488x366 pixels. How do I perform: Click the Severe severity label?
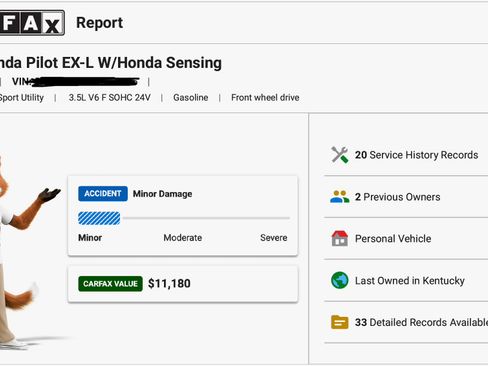(274, 238)
